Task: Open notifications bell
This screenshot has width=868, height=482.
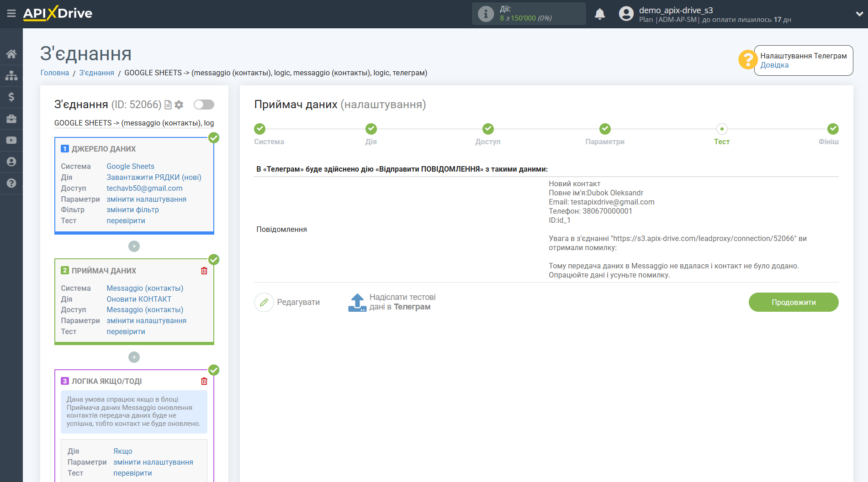Action: (x=599, y=14)
